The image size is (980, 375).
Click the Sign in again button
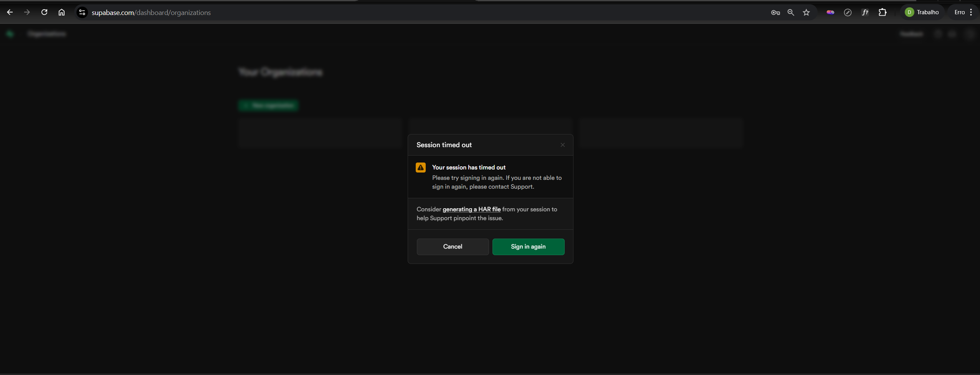(528, 247)
